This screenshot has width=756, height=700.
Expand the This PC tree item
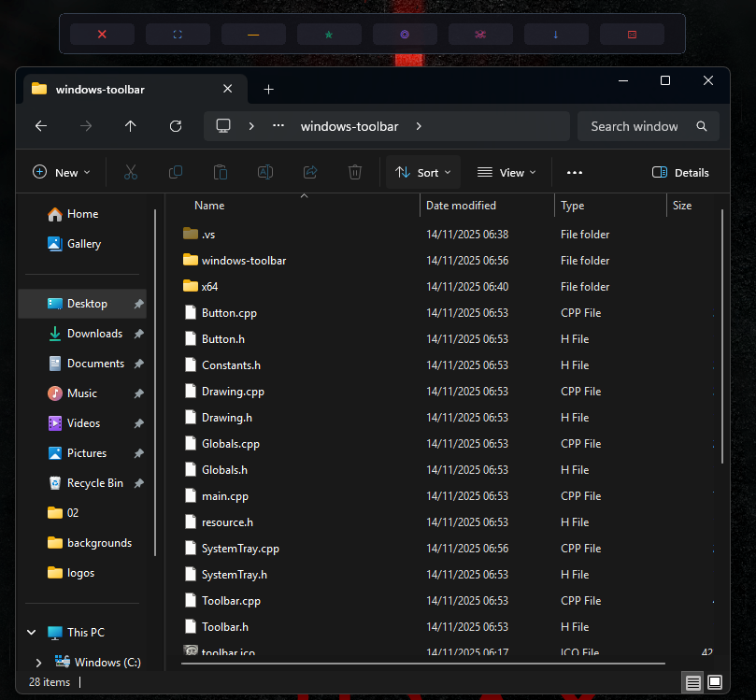pyautogui.click(x=31, y=632)
